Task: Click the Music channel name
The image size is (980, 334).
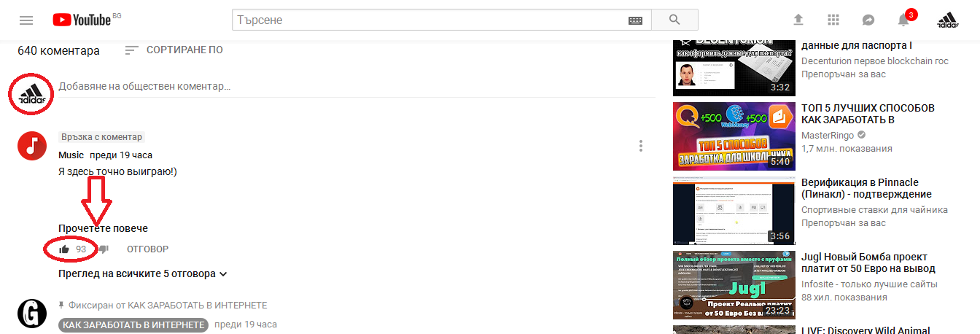Action: coord(71,155)
